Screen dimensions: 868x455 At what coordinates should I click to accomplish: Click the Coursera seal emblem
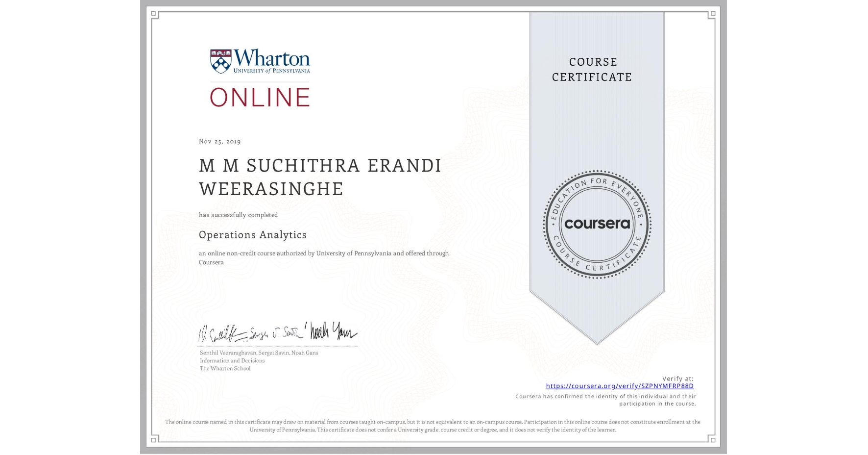(x=597, y=225)
